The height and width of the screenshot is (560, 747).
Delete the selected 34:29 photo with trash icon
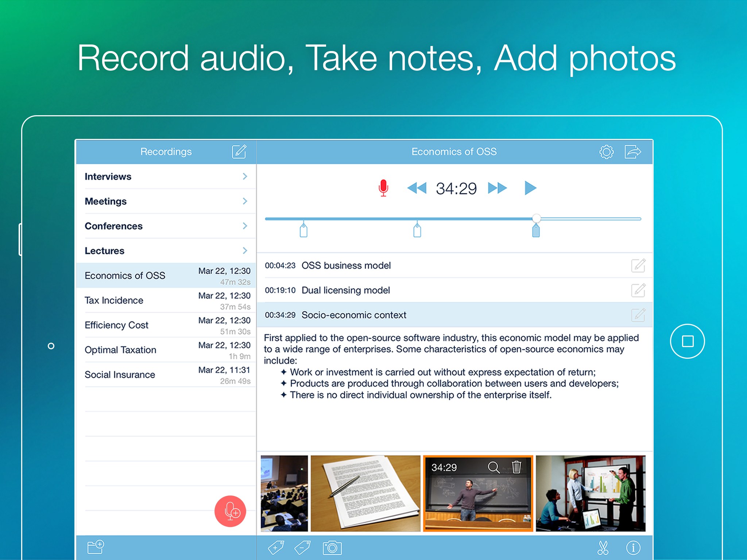pos(516,467)
